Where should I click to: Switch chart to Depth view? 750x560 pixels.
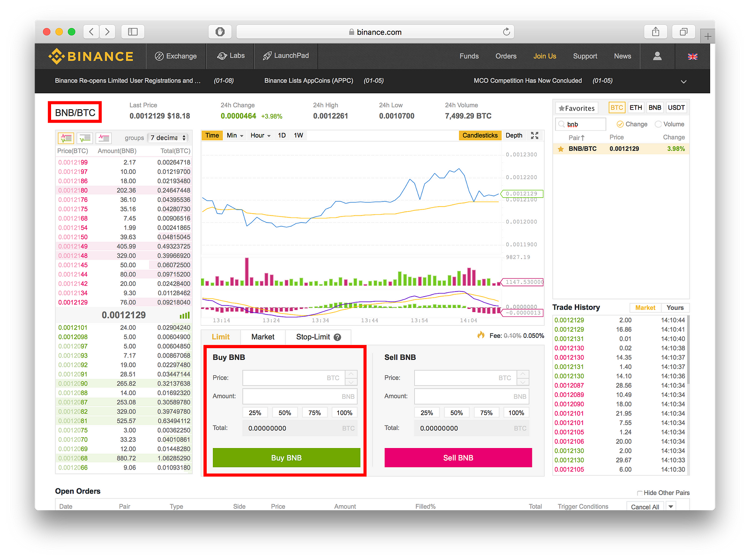tap(514, 135)
